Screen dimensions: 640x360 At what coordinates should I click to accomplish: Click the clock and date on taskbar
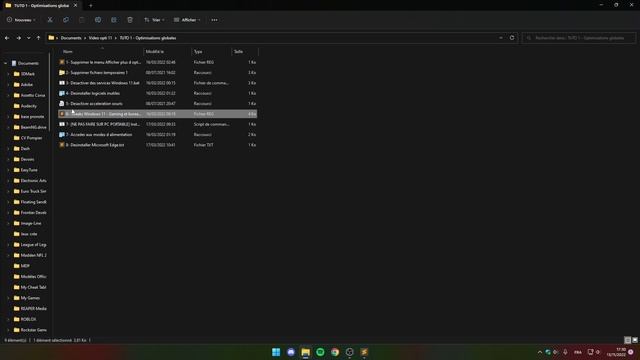pos(617,352)
